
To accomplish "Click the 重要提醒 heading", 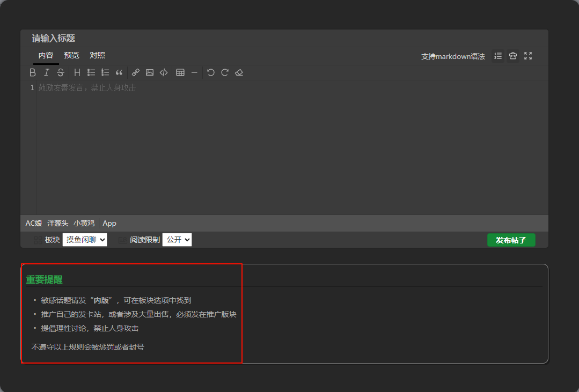I will tap(45, 280).
